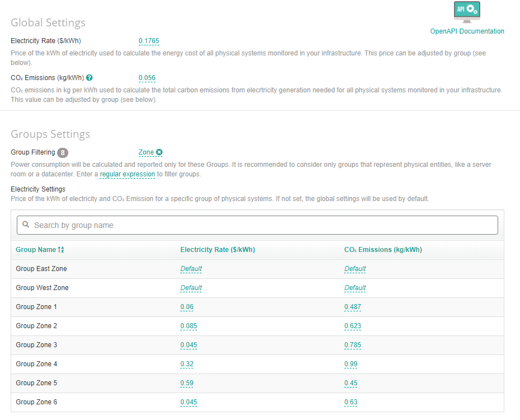520x420 pixels.
Task: Edit Group Zone 4 electricity rate of 0.32
Action: click(x=186, y=363)
